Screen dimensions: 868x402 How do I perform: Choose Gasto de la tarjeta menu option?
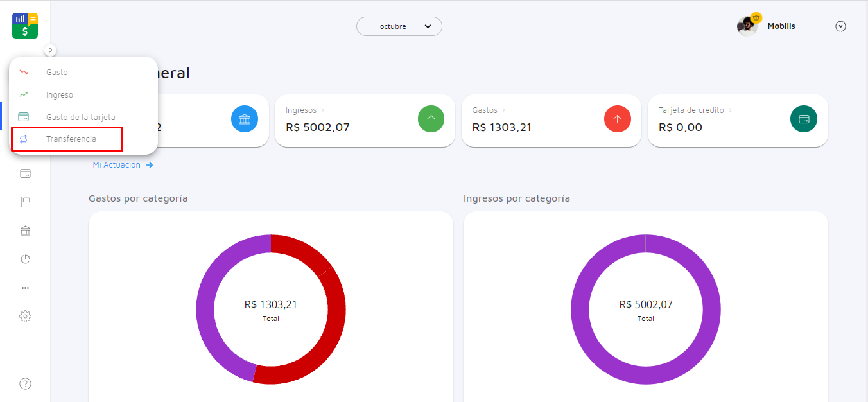point(80,118)
